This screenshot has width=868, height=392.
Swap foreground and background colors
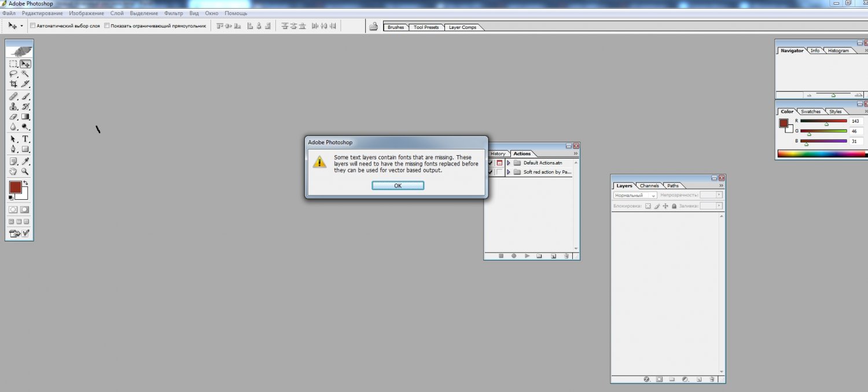pyautogui.click(x=25, y=183)
